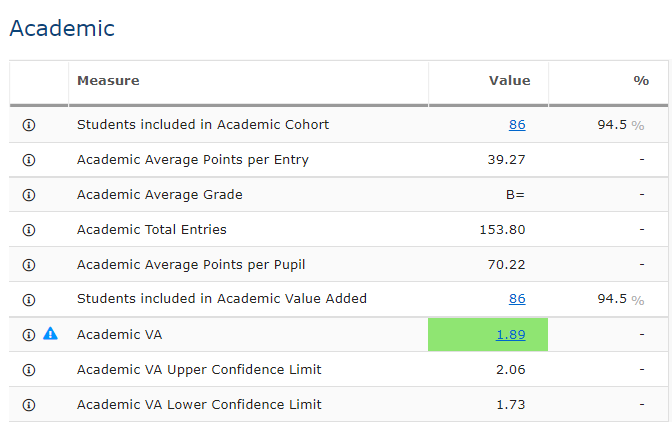Select the Academic Average Grade B= value
Screen dimensions: 672x440
pyautogui.click(x=515, y=195)
